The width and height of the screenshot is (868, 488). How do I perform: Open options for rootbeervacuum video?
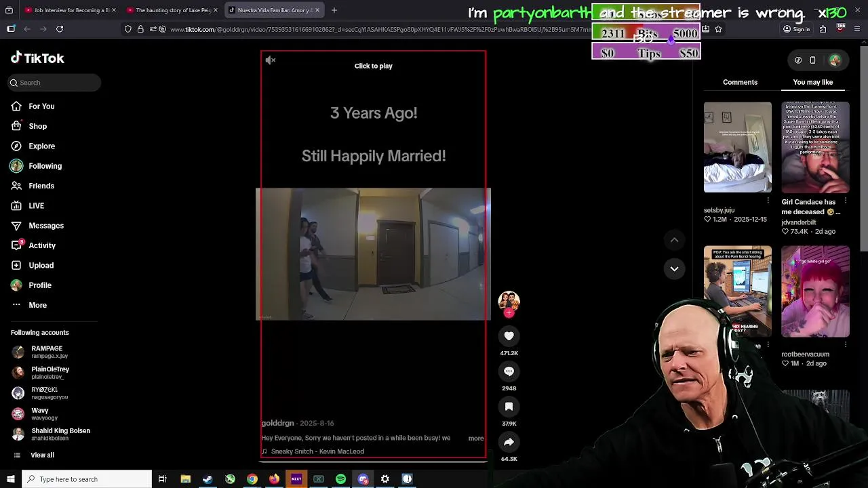point(846,345)
